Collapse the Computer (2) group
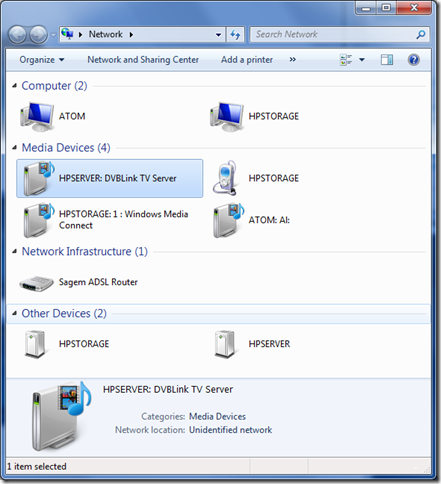441x484 pixels. 14,86
